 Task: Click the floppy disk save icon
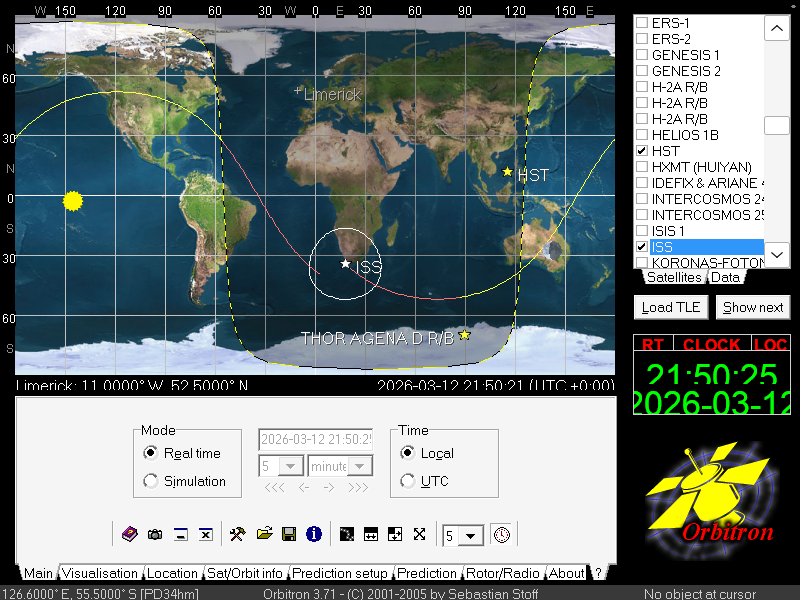click(289, 535)
